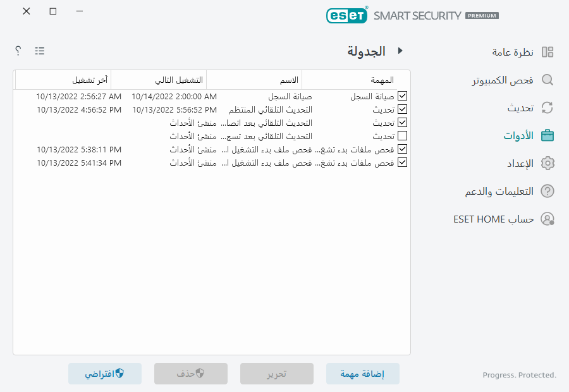Image resolution: width=569 pixels, height=392 pixels.
Task: Click the ESET logo in the header
Action: pyautogui.click(x=347, y=15)
